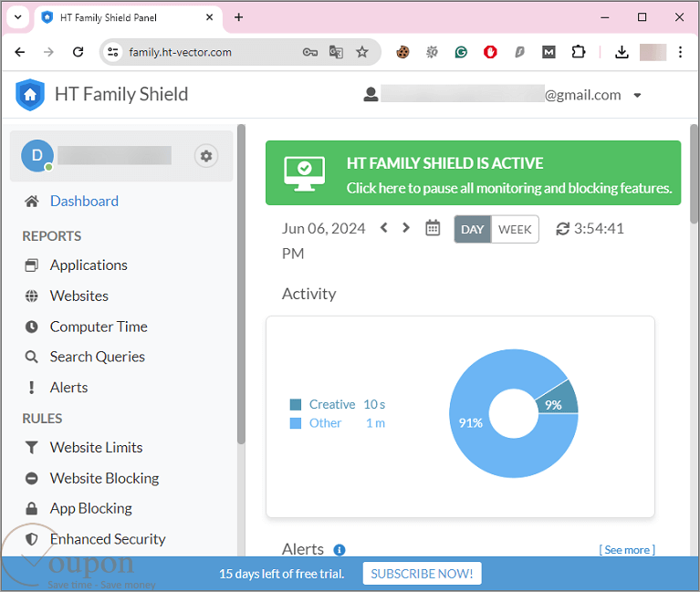
Task: Open the Grammarly extension icon
Action: coord(461,52)
